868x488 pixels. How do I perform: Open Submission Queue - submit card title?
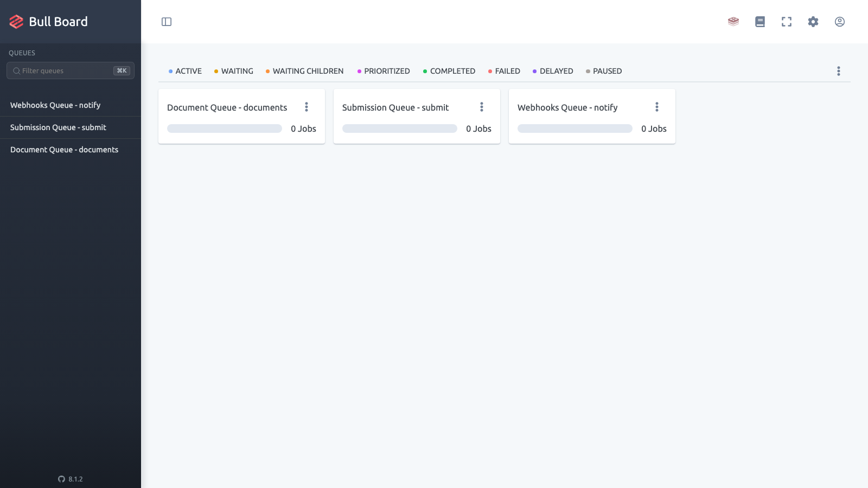(395, 107)
